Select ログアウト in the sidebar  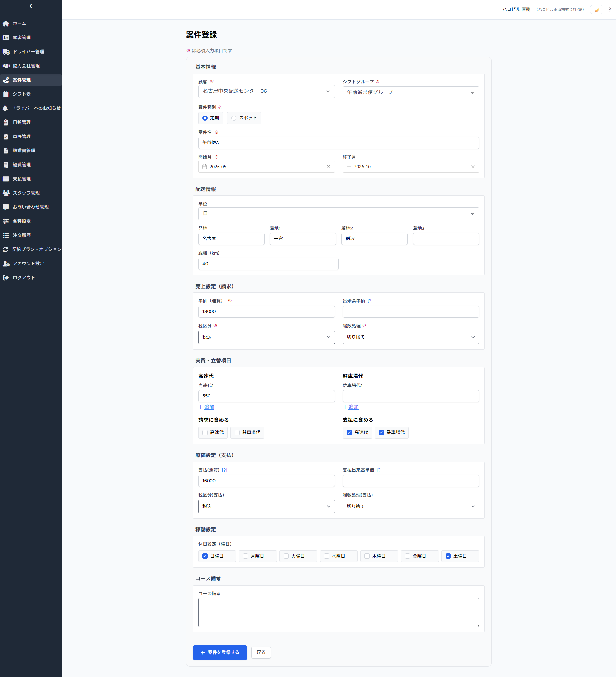[30, 278]
